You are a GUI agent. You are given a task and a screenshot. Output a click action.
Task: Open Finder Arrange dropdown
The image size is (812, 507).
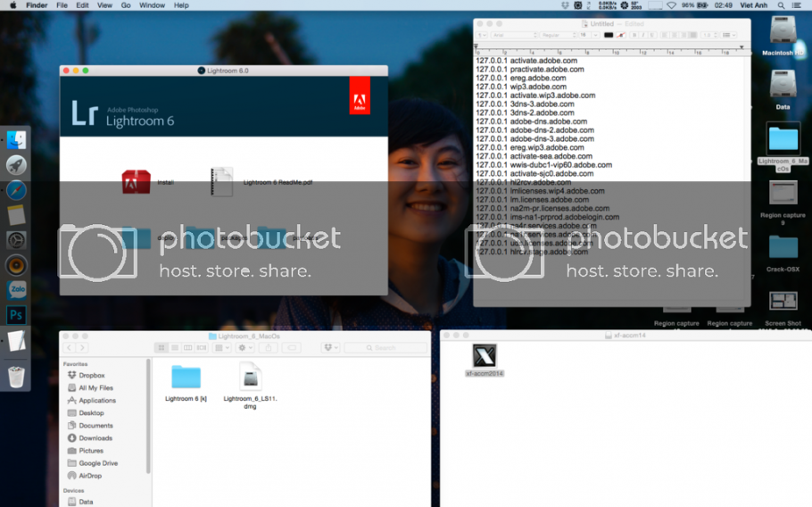[221, 347]
